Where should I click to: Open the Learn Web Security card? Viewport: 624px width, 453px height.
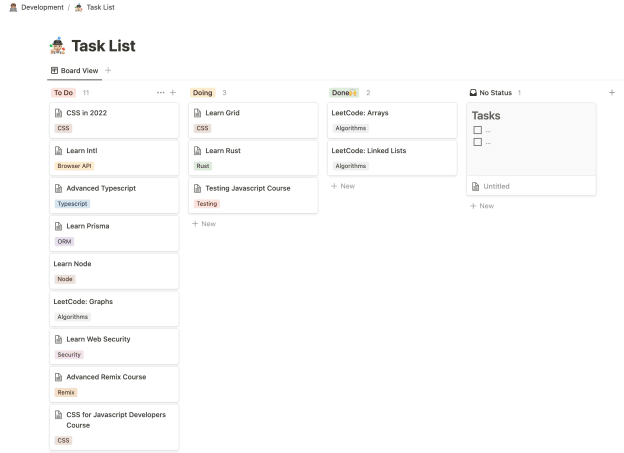[114, 346]
